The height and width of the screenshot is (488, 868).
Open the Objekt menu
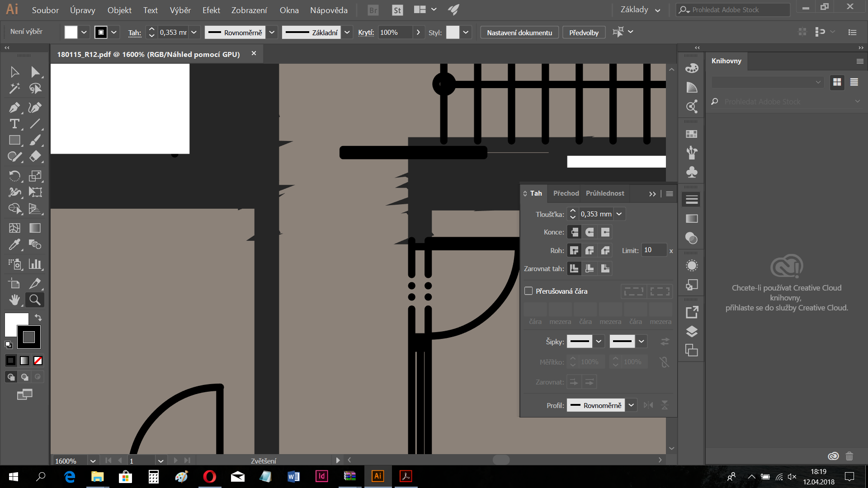point(119,10)
